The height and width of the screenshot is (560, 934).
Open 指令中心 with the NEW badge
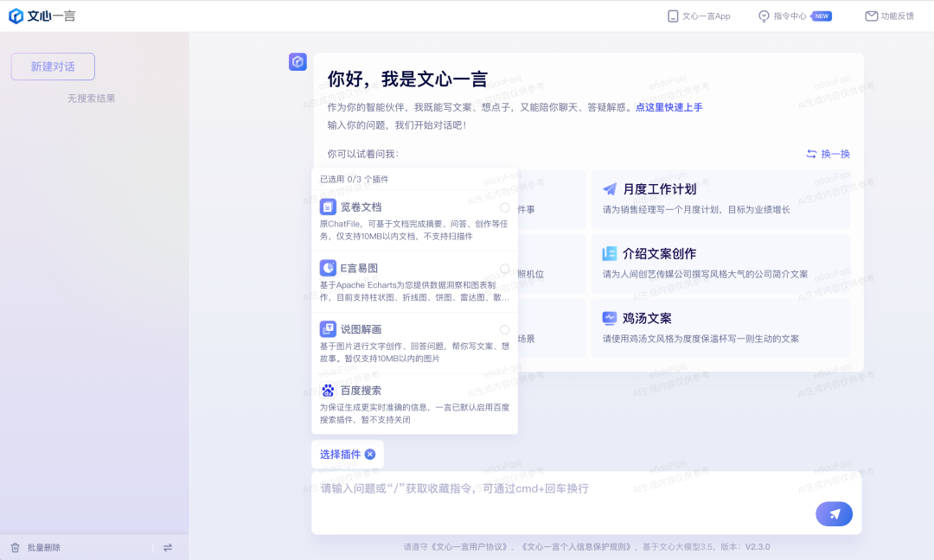pos(791,15)
